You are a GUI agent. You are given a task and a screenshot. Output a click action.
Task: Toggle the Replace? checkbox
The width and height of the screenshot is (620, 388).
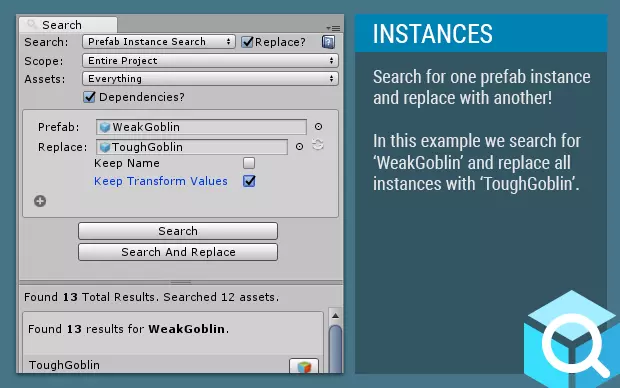(247, 42)
